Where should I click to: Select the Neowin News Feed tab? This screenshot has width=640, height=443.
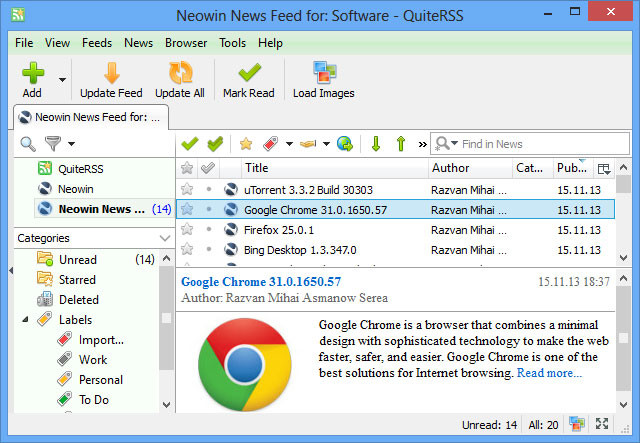coord(91,118)
